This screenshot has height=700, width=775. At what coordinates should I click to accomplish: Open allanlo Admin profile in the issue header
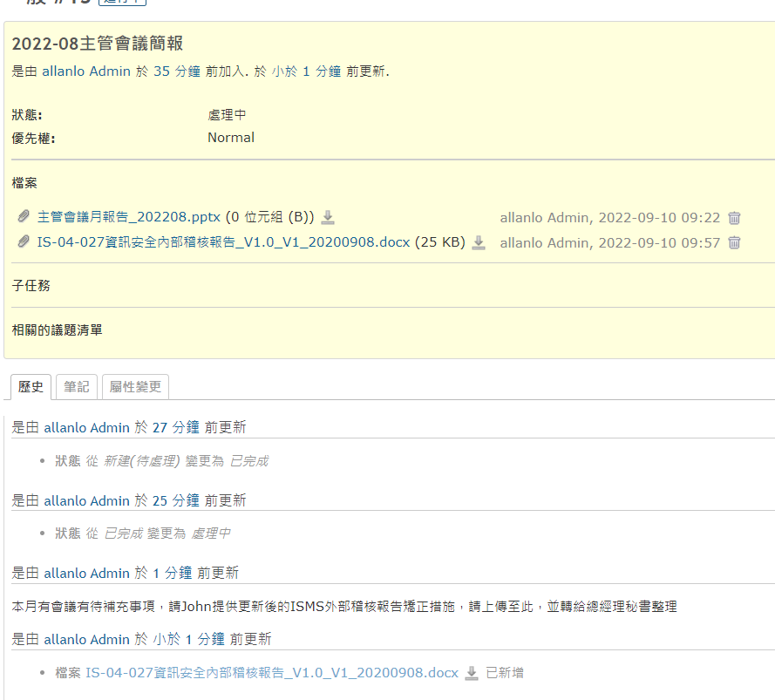tap(86, 71)
